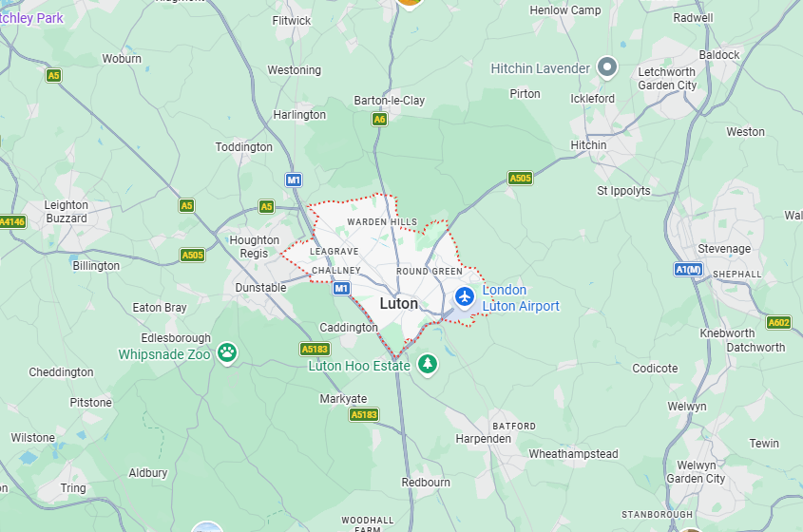Click the Luton Hoo Estate text label
Viewport: 803px width, 532px height.
click(359, 366)
